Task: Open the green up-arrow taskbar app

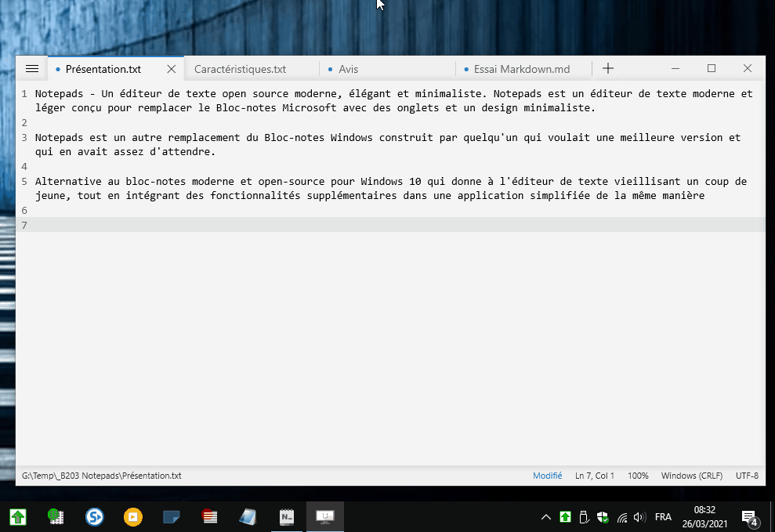Action: (x=18, y=517)
